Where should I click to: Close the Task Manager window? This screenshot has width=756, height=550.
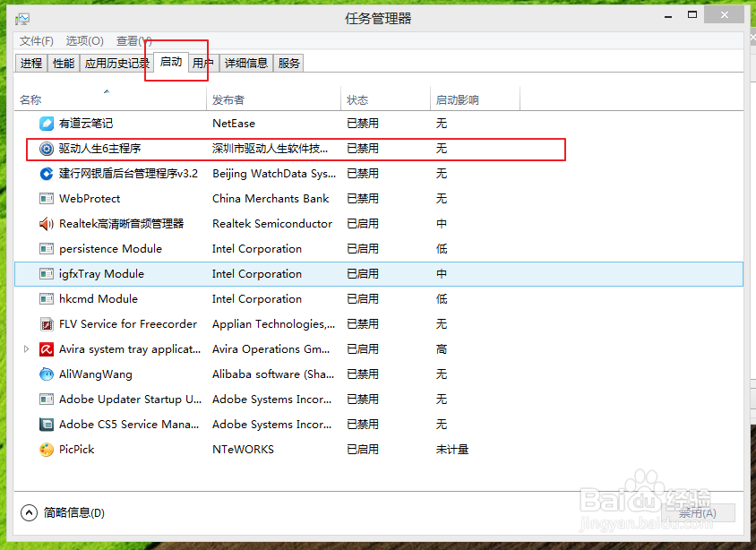[x=724, y=15]
